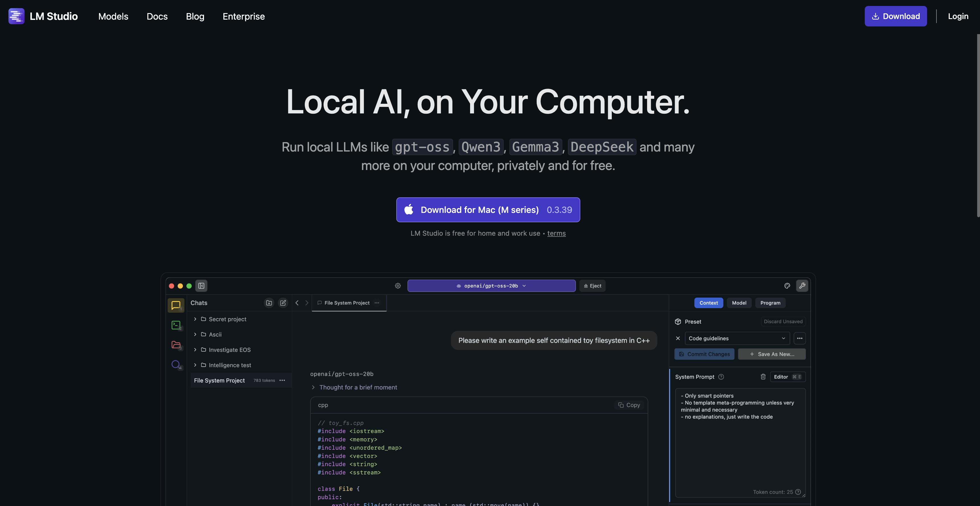Image resolution: width=980 pixels, height=506 pixels.
Task: Toggle the sidebar collapse button
Action: (x=201, y=286)
